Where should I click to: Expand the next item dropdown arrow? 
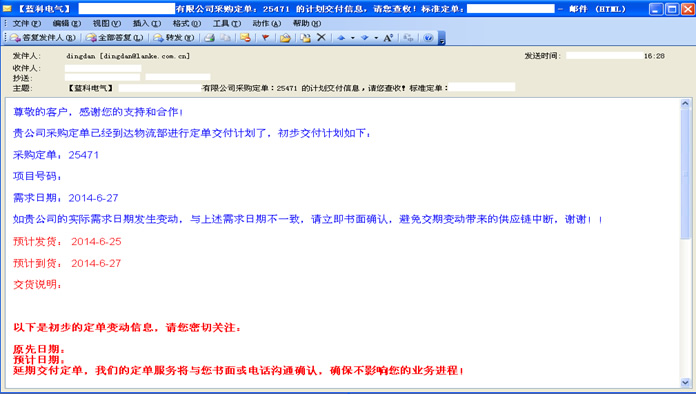tap(376, 38)
